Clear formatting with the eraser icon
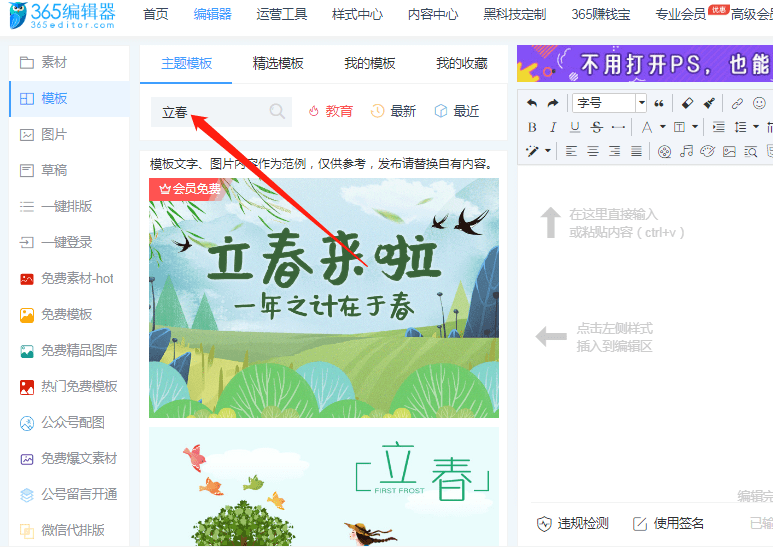 (687, 103)
